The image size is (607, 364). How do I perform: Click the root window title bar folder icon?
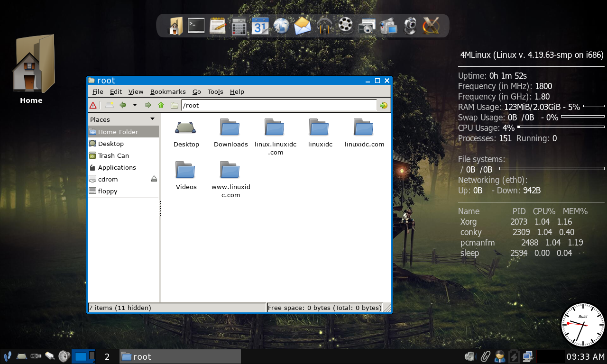[92, 81]
